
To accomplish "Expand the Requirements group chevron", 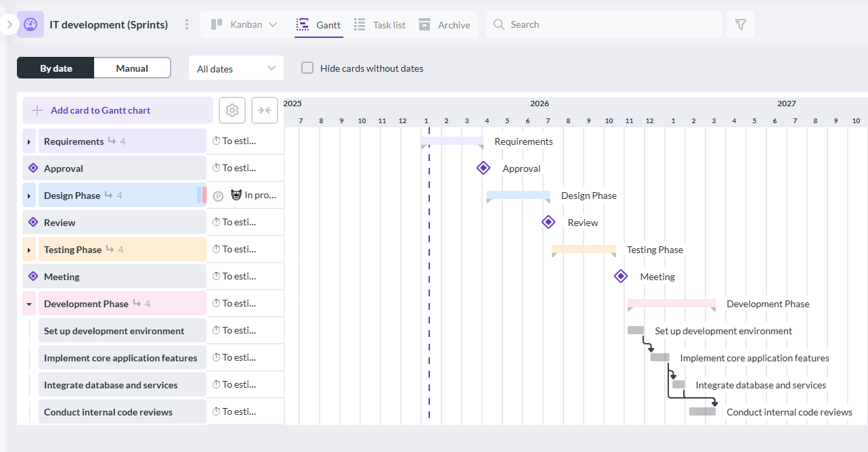I will coord(28,141).
